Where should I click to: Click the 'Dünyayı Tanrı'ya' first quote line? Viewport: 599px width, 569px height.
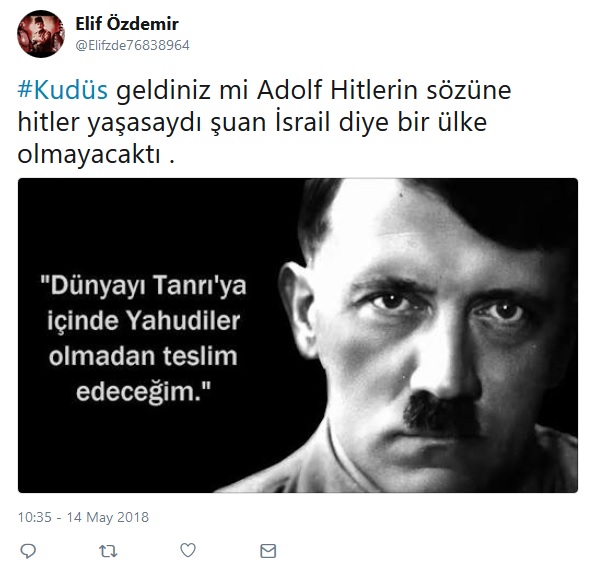coord(143,285)
